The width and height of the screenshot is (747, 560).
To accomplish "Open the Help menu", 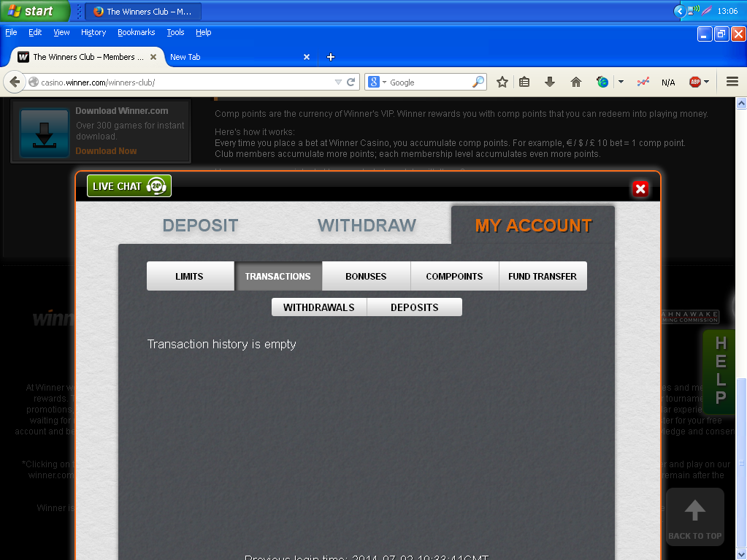I will click(x=204, y=32).
